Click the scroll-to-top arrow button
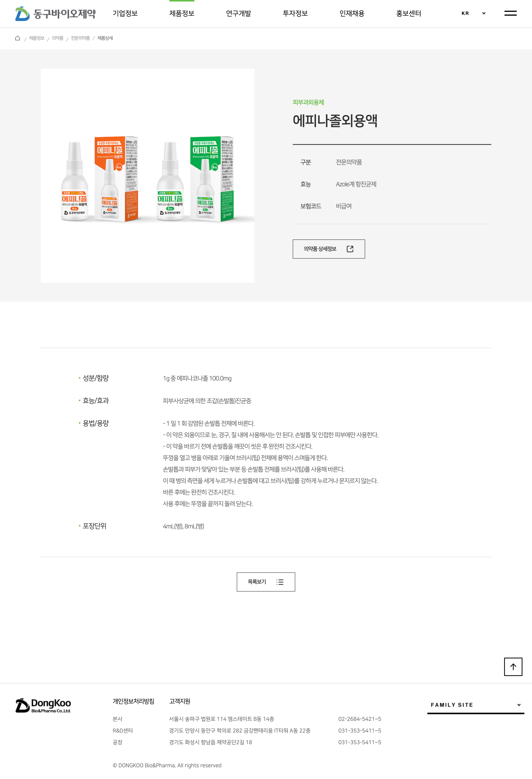The image size is (532, 779). (x=513, y=667)
